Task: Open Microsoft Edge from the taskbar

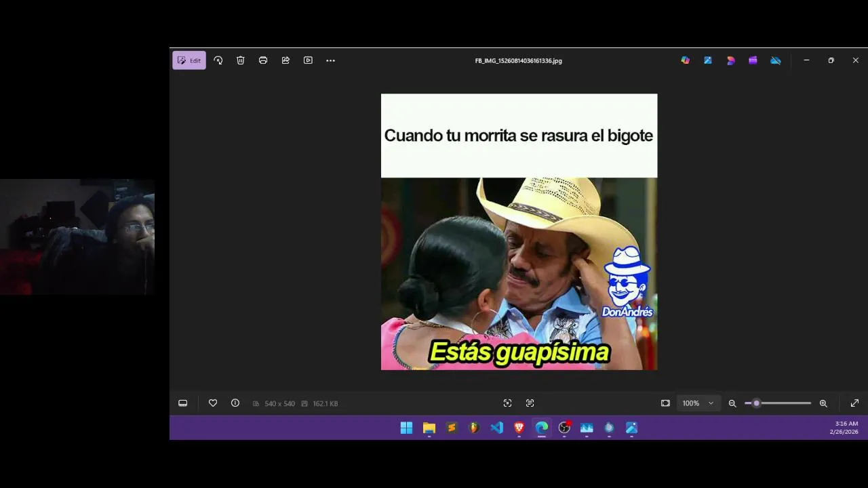Action: tap(542, 428)
